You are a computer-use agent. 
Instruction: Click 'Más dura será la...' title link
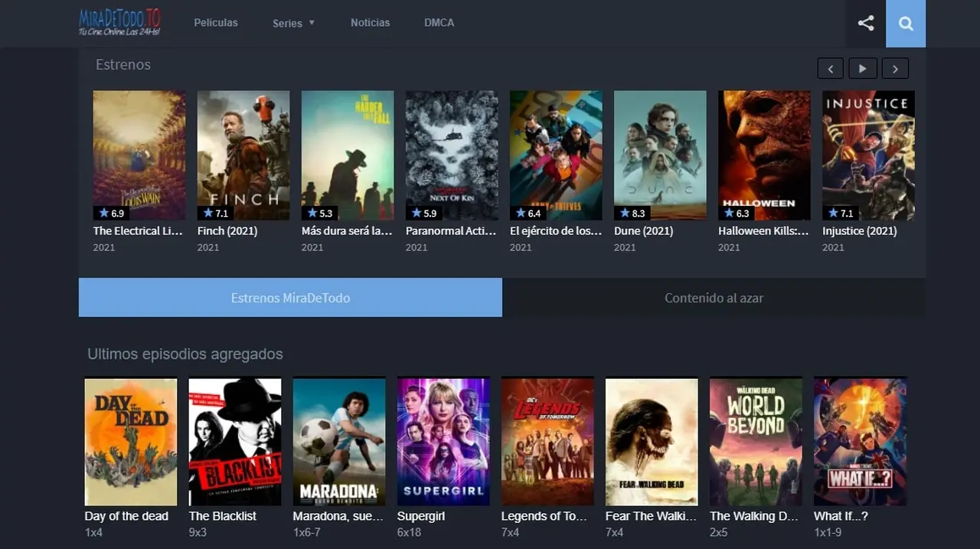[347, 230]
